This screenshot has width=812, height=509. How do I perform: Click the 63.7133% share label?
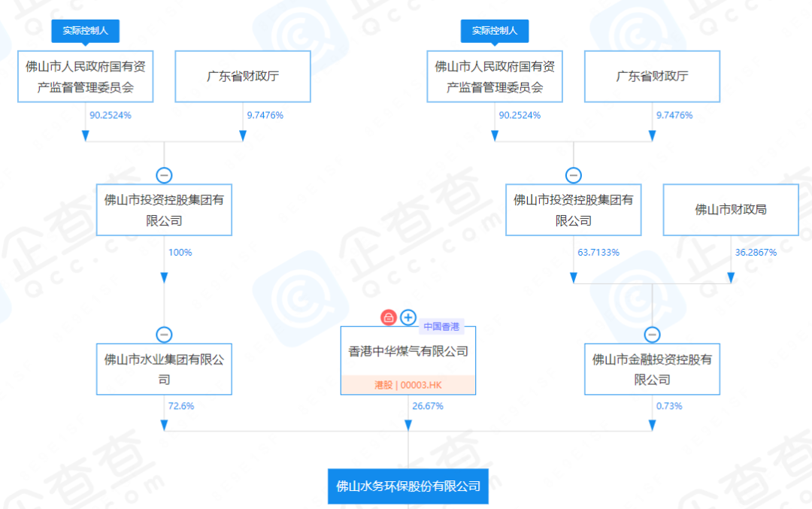pos(598,253)
